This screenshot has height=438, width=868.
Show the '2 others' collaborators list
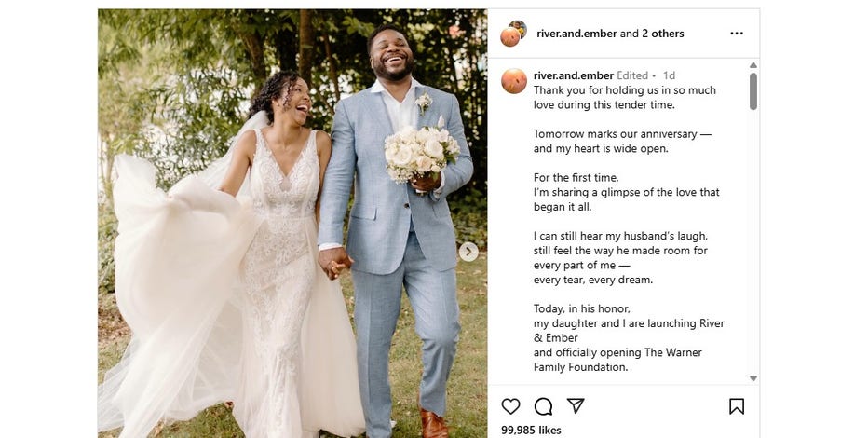tap(662, 34)
